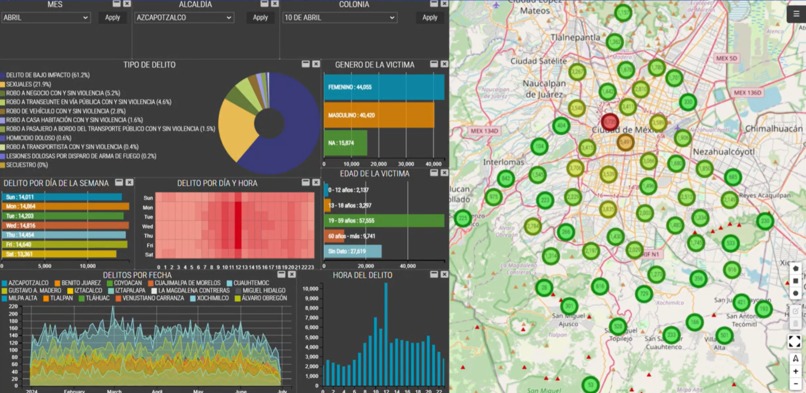Click the Mon : 14,864 weekday bar
The image size is (806, 393).
[65, 207]
